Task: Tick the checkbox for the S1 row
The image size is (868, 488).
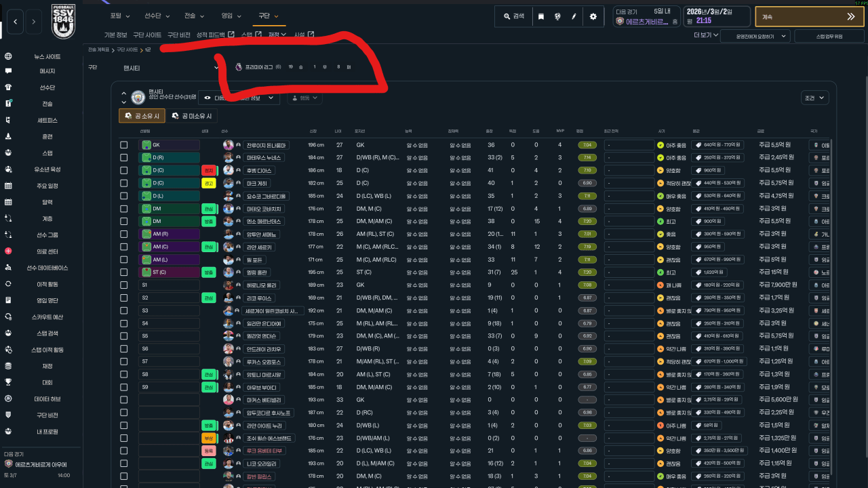Action: click(124, 285)
